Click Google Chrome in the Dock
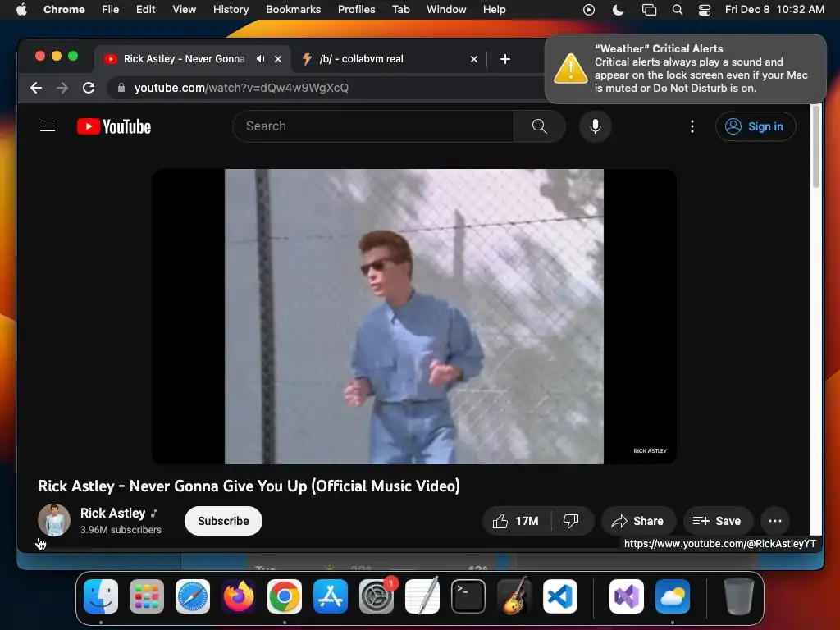 tap(285, 596)
